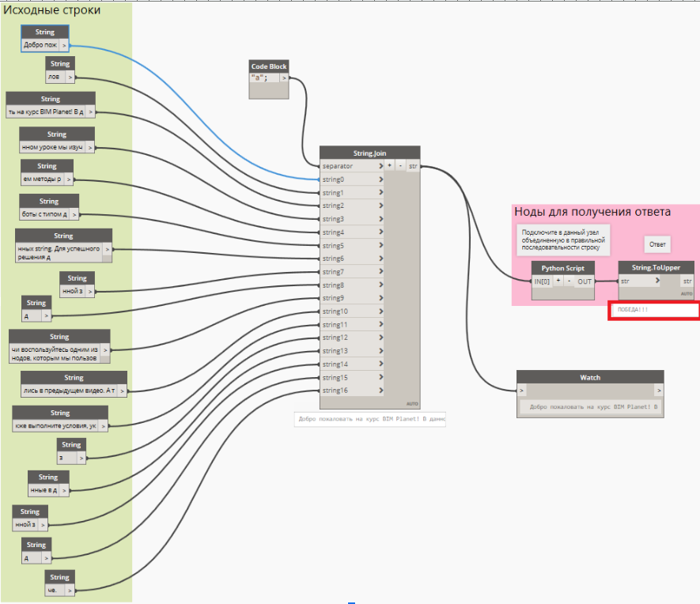Remove an input with Python Script minus button
Image resolution: width=700 pixels, height=604 pixels.
pyautogui.click(x=568, y=281)
